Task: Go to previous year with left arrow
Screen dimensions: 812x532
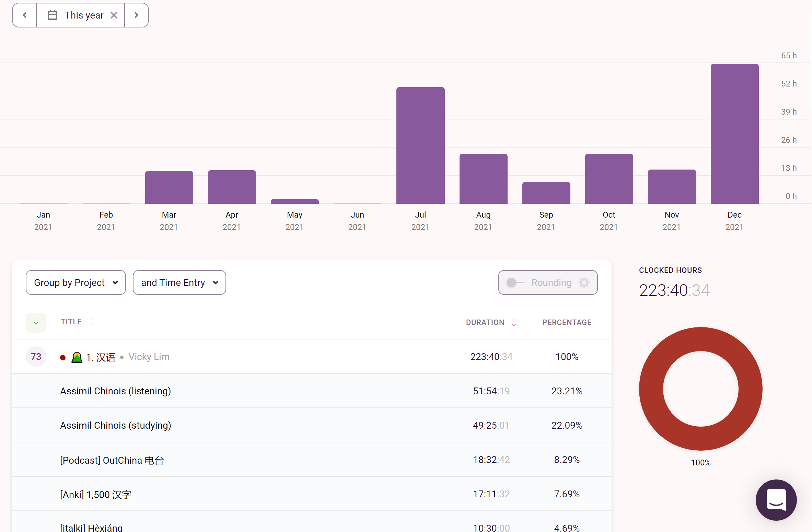Action: click(24, 15)
